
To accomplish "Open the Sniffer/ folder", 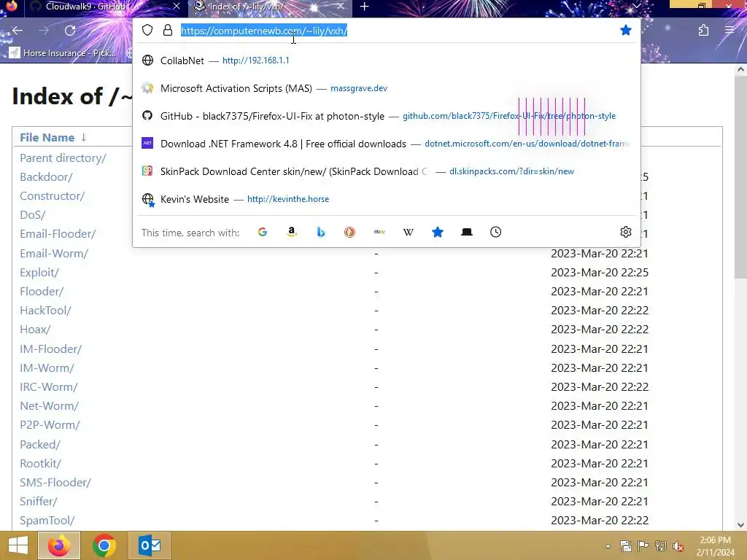I will 38,502.
